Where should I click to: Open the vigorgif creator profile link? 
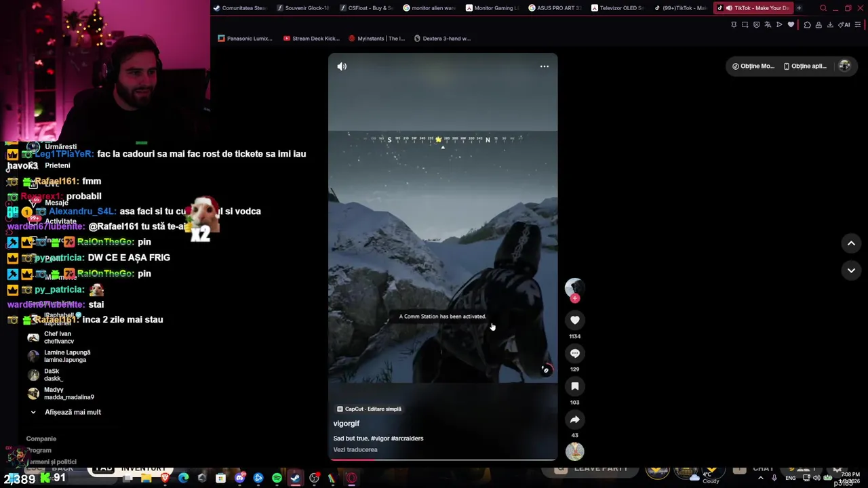click(347, 424)
